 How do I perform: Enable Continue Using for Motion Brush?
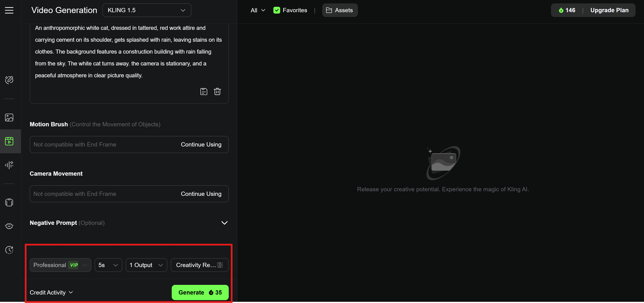tap(201, 144)
